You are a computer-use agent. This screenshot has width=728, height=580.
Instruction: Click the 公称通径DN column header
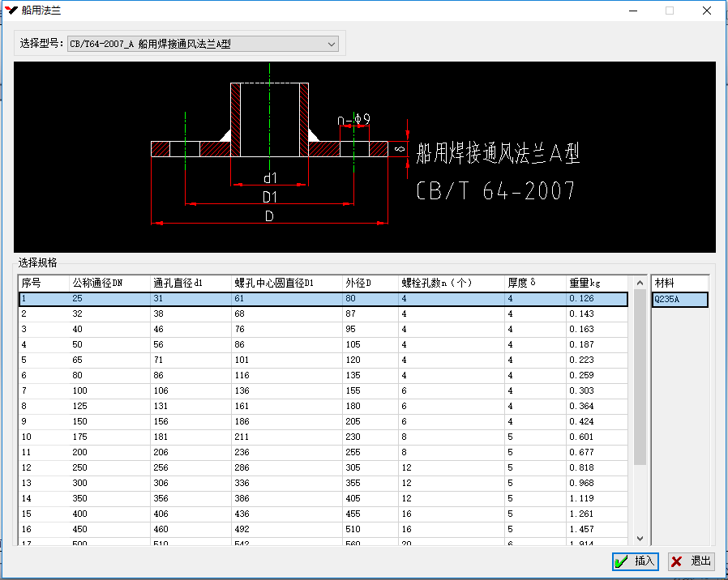pyautogui.click(x=108, y=284)
